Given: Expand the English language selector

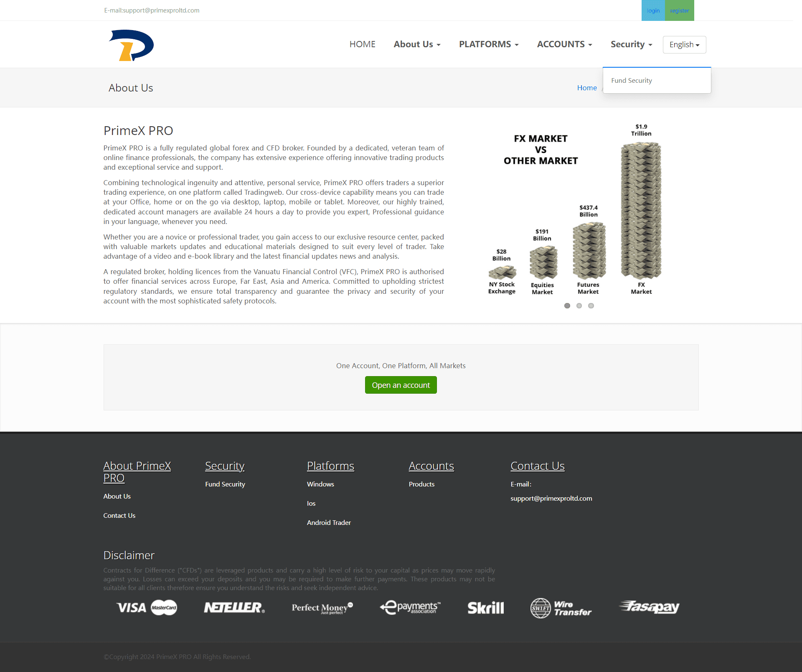Looking at the screenshot, I should 683,44.
